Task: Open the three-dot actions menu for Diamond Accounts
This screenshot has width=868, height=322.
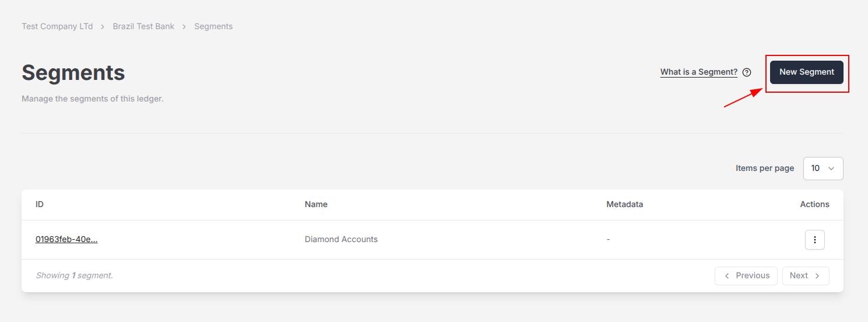Action: [814, 240]
